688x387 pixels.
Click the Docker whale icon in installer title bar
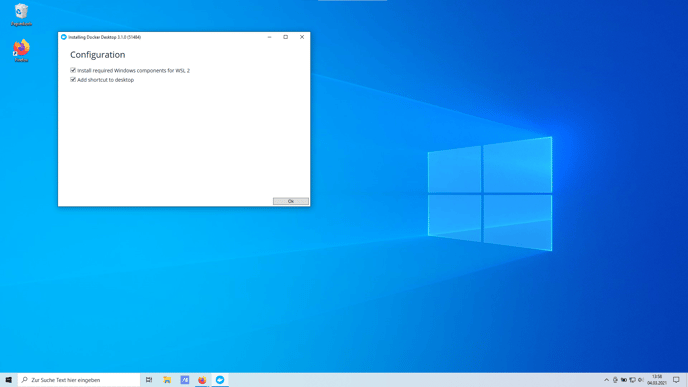pos(64,37)
